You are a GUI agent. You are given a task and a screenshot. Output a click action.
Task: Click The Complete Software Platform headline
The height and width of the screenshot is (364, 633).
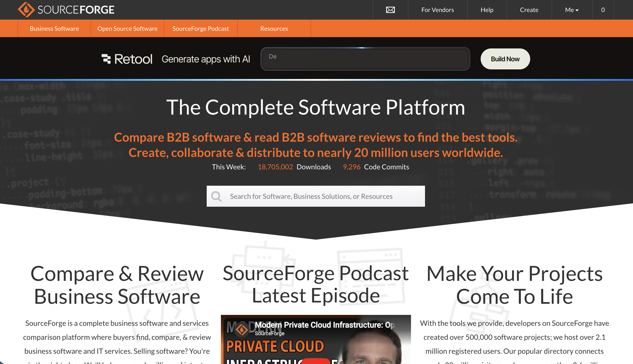(x=316, y=107)
